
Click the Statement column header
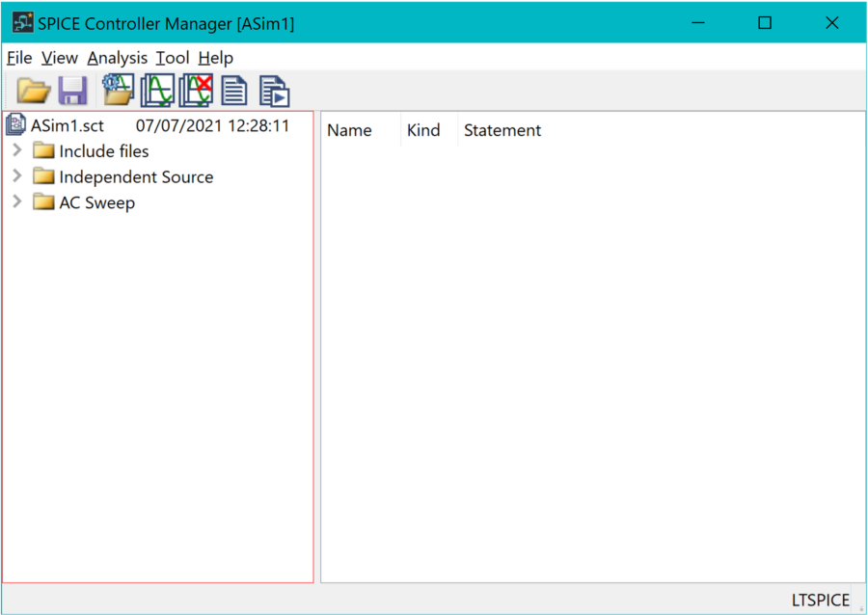[x=502, y=130]
